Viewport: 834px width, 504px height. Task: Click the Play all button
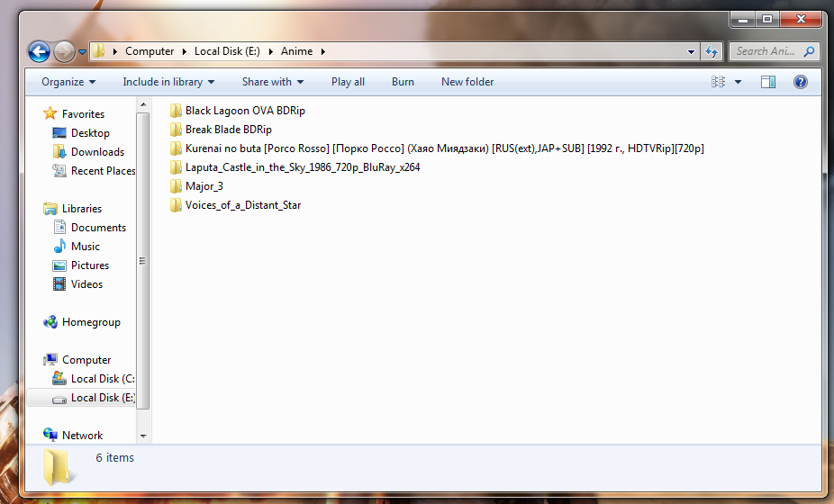coord(348,82)
